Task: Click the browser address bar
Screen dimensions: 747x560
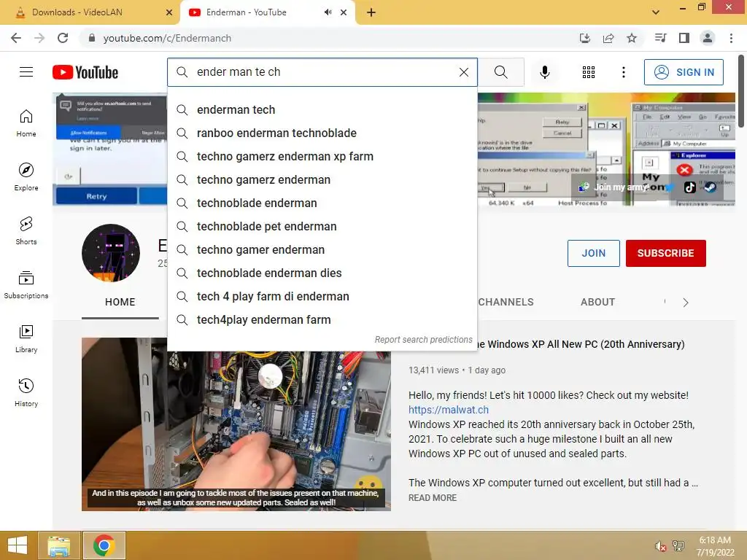Action: tap(329, 38)
